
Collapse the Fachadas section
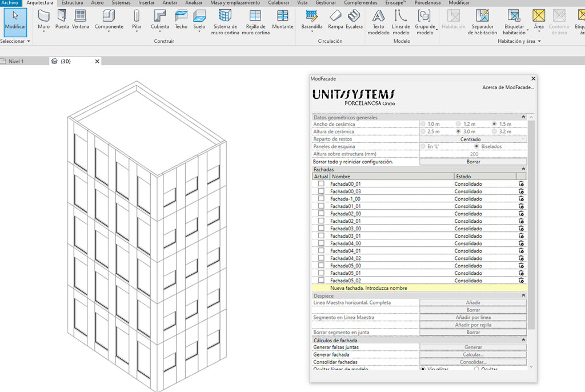coord(523,169)
